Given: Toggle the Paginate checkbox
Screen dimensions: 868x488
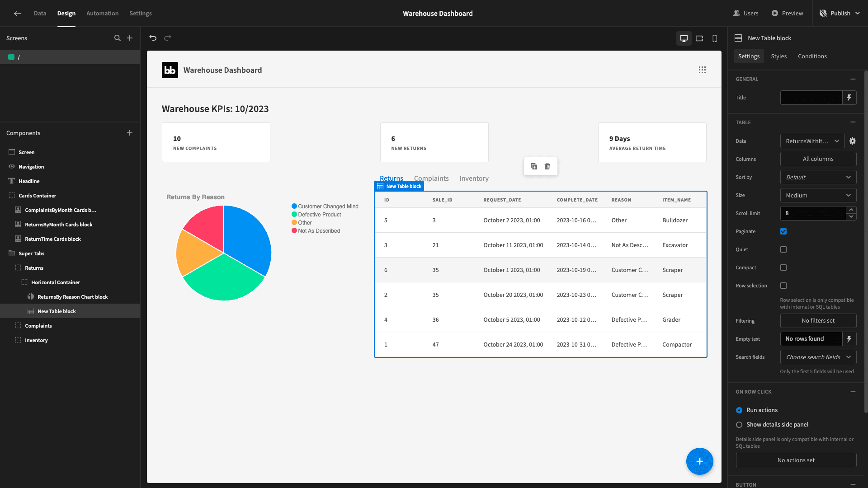Looking at the screenshot, I should point(783,231).
